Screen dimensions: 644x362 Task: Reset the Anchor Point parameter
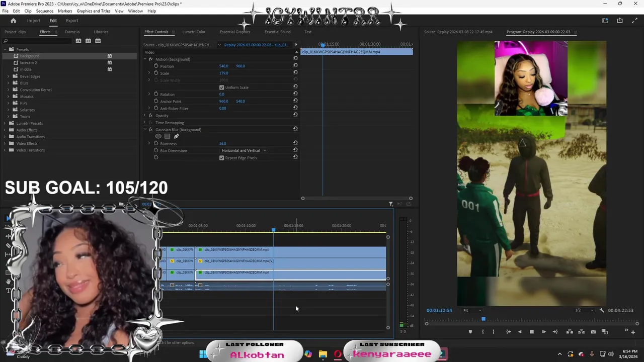click(295, 101)
